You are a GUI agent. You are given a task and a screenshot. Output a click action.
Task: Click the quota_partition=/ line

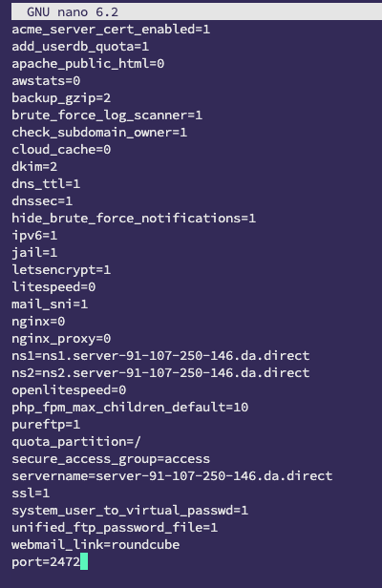point(76,442)
